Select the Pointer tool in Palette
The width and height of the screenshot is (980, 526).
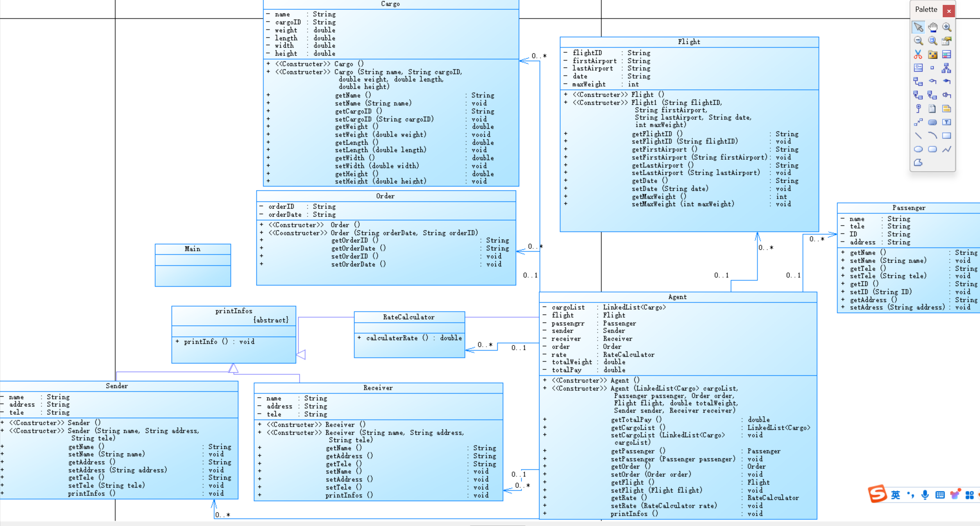click(918, 27)
